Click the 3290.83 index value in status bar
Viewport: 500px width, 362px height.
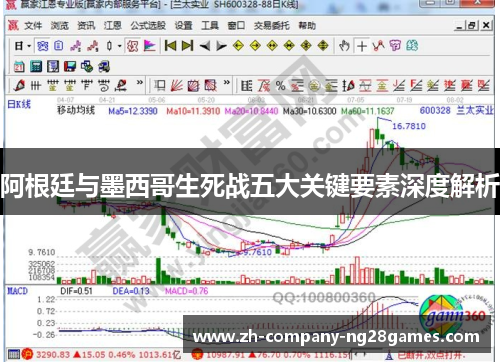(x=53, y=355)
